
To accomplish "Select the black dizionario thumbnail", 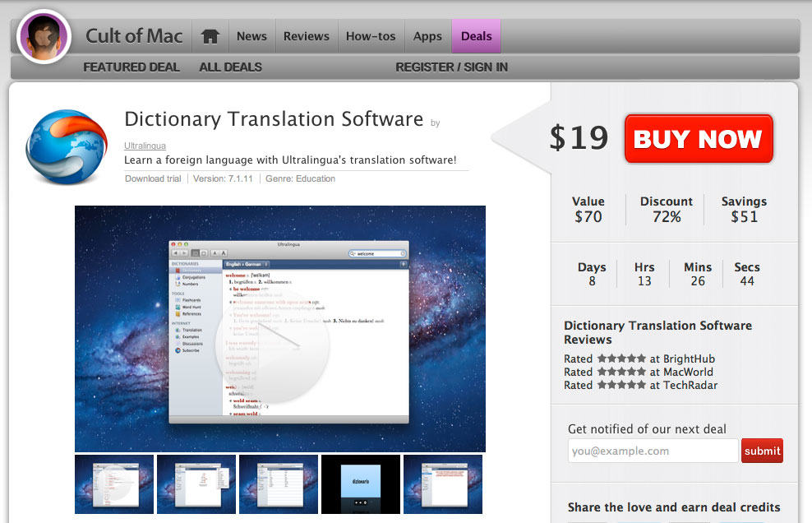I will [361, 484].
